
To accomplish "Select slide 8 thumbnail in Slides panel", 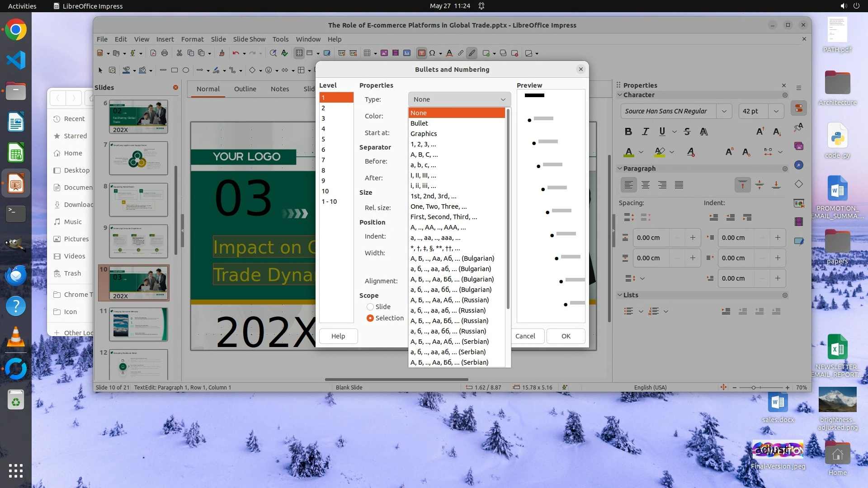I will [x=138, y=200].
